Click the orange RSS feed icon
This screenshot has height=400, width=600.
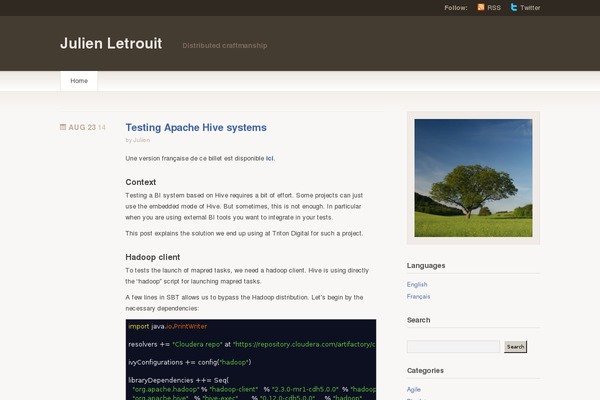pos(481,7)
